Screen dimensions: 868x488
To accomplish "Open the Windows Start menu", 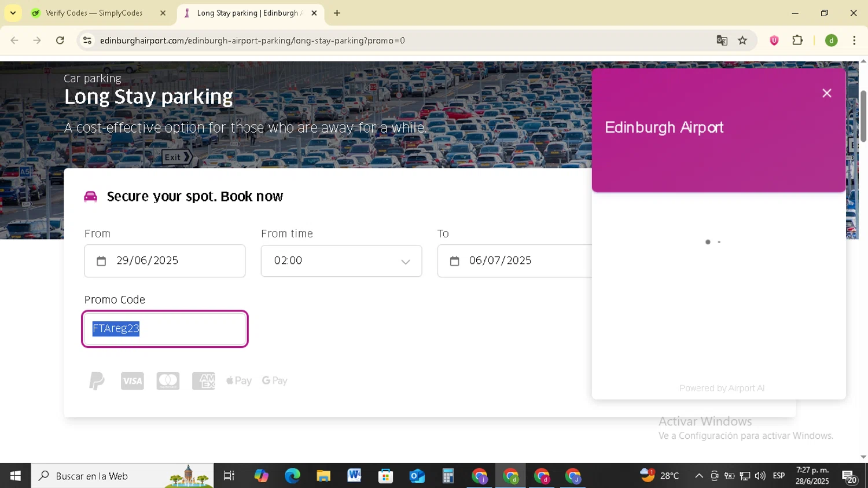I will coord(15,476).
